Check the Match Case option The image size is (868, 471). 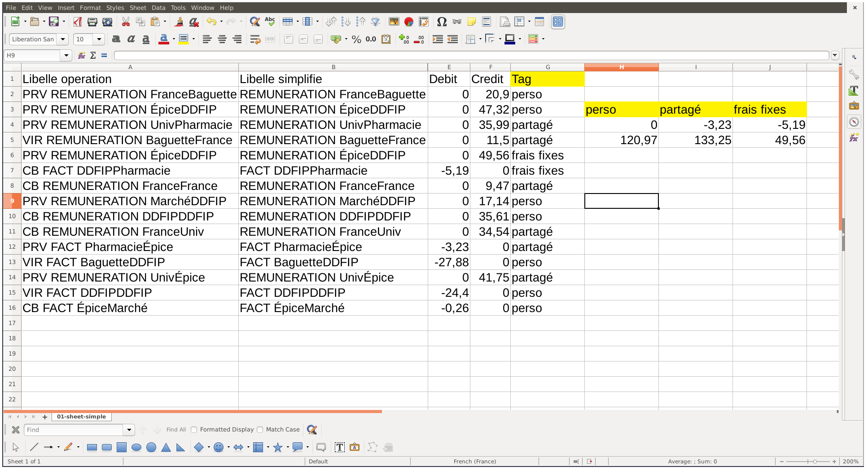pyautogui.click(x=260, y=430)
